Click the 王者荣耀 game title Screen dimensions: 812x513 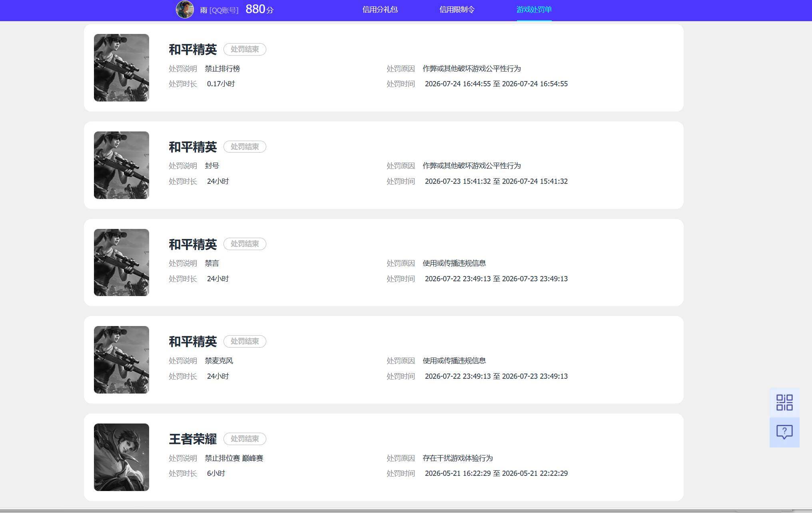point(193,439)
